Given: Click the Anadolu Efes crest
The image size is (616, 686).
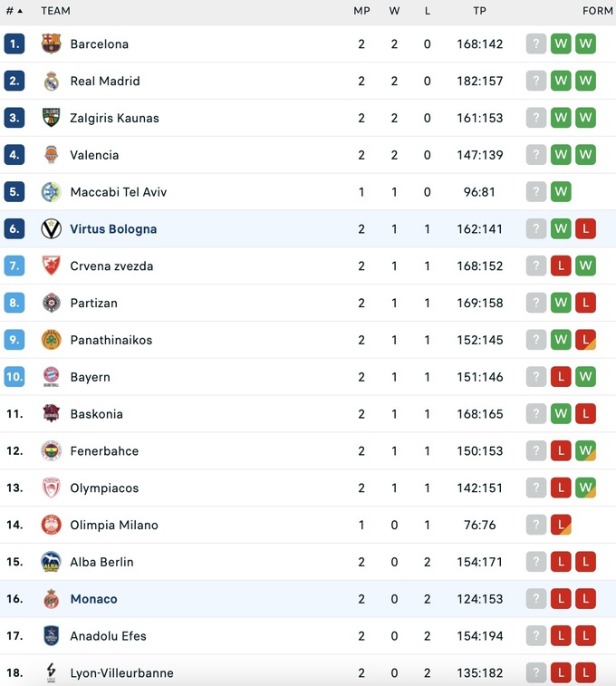Looking at the screenshot, I should 52,636.
